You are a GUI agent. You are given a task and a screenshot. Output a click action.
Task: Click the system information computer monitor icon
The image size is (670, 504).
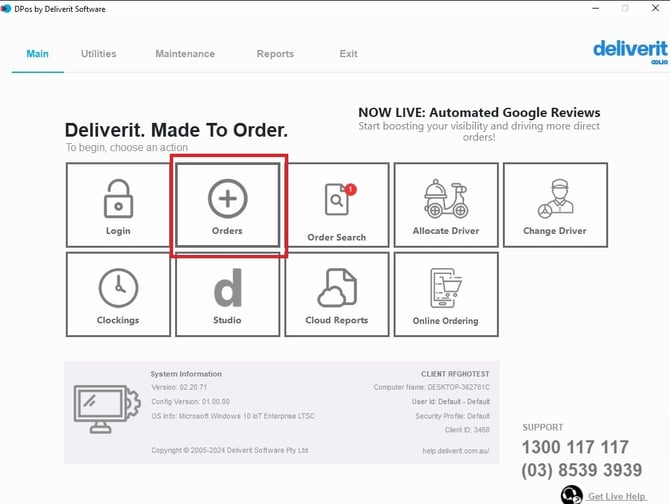point(107,409)
